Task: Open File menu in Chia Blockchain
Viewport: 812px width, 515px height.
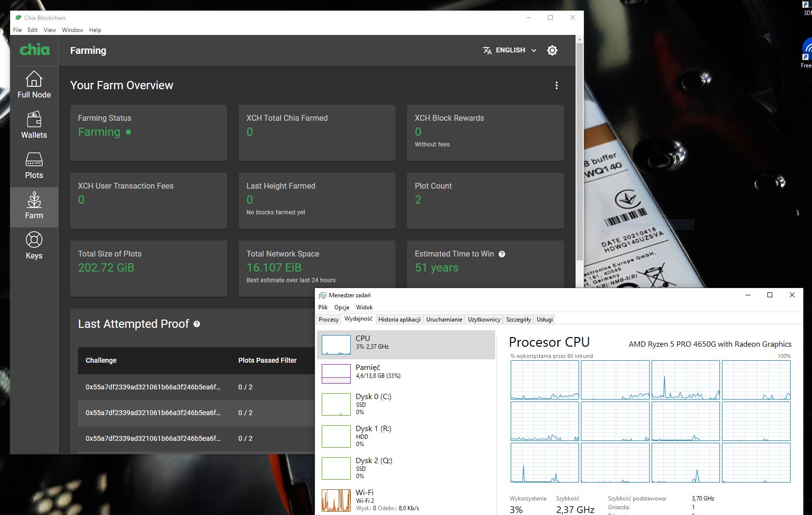Action: 17,30
